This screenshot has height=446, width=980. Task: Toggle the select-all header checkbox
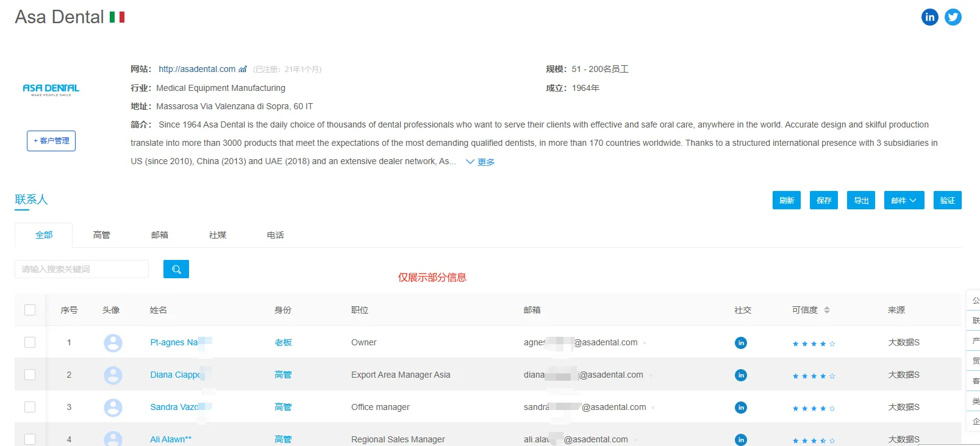click(30, 310)
